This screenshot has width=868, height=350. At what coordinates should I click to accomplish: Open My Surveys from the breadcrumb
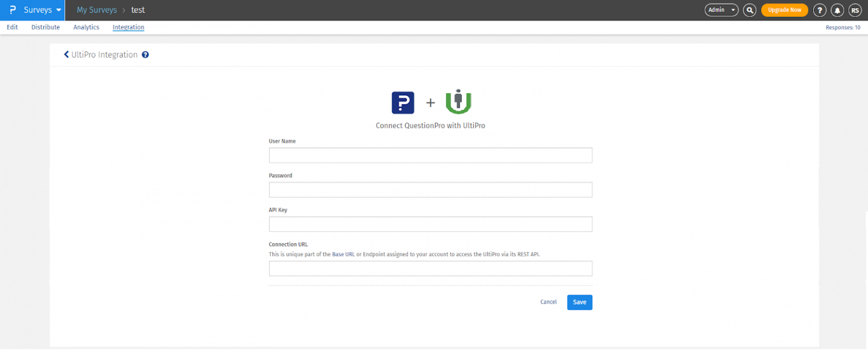coord(96,10)
